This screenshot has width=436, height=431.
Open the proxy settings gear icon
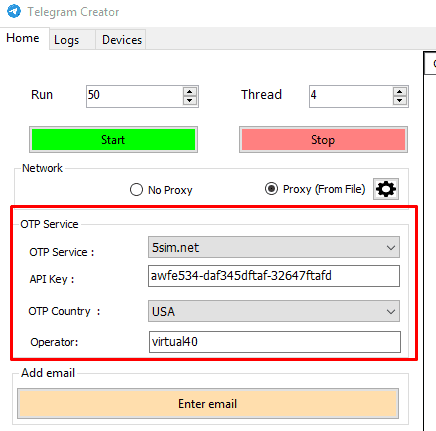(x=386, y=189)
